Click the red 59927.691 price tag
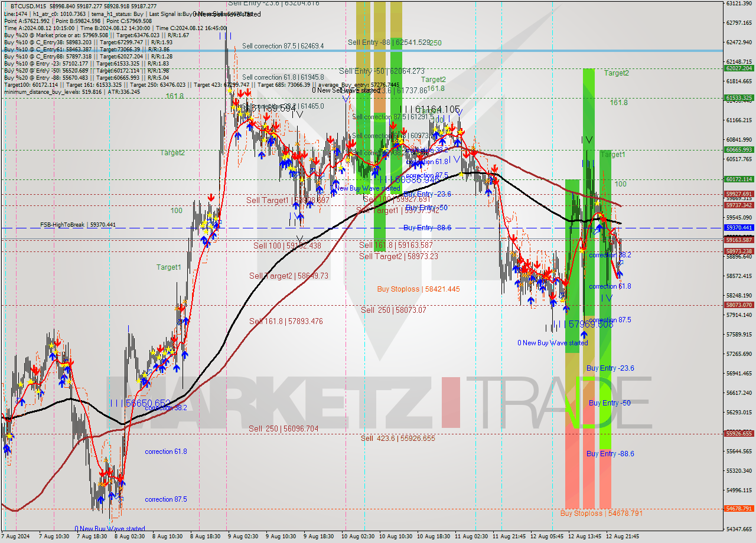The image size is (756, 543). coord(739,194)
